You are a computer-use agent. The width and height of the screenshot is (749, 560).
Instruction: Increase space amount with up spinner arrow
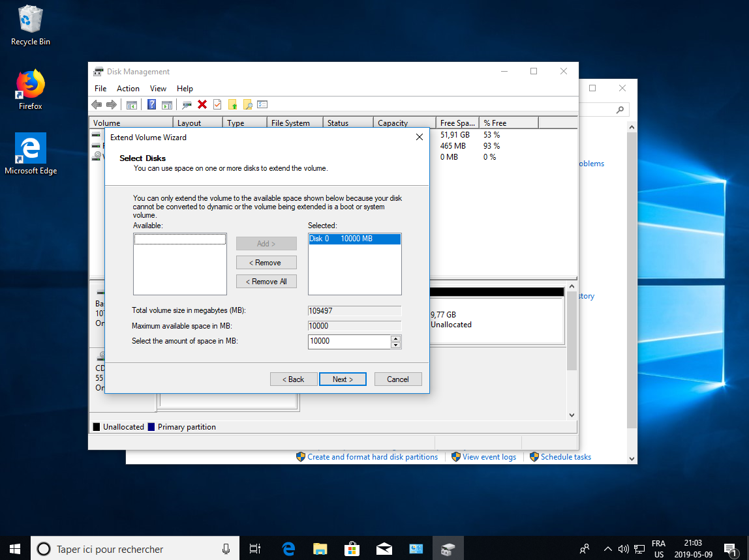(x=395, y=338)
